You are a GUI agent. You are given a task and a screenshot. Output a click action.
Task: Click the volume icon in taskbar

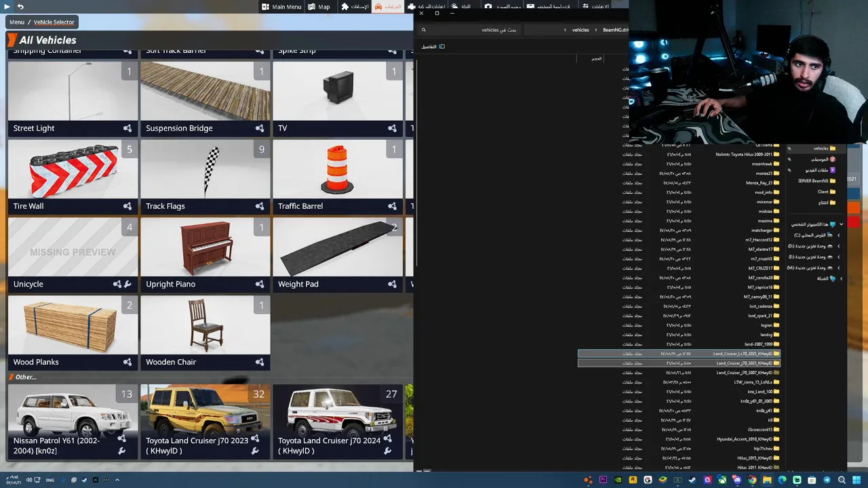[x=28, y=480]
